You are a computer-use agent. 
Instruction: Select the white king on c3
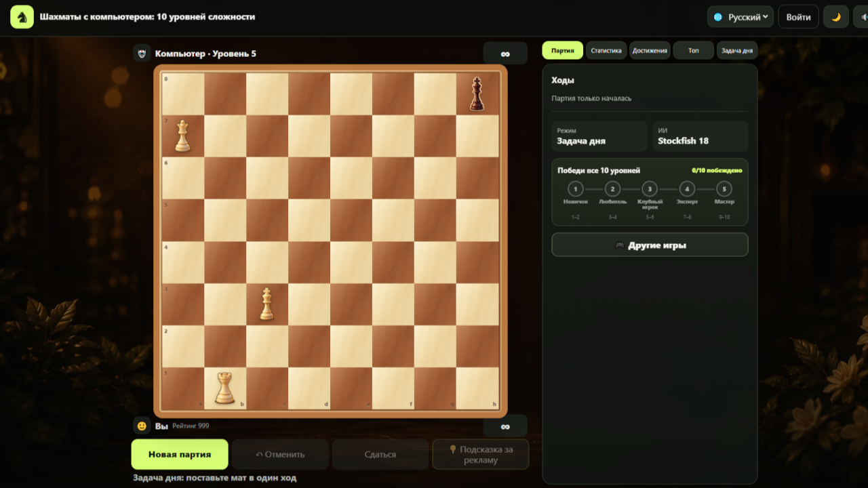coord(267,304)
